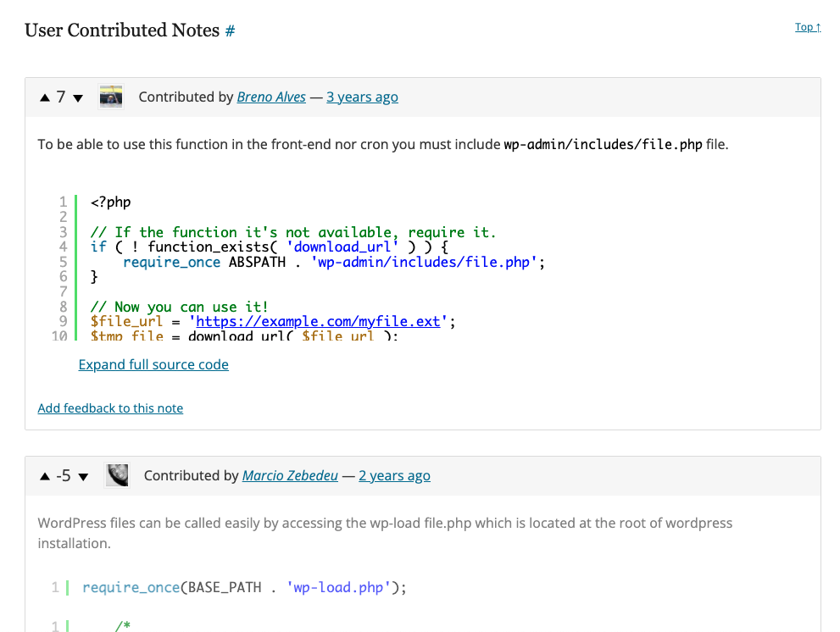Upvote Marcio Zebedeu's note
Image resolution: width=840 pixels, height=632 pixels.
[45, 477]
